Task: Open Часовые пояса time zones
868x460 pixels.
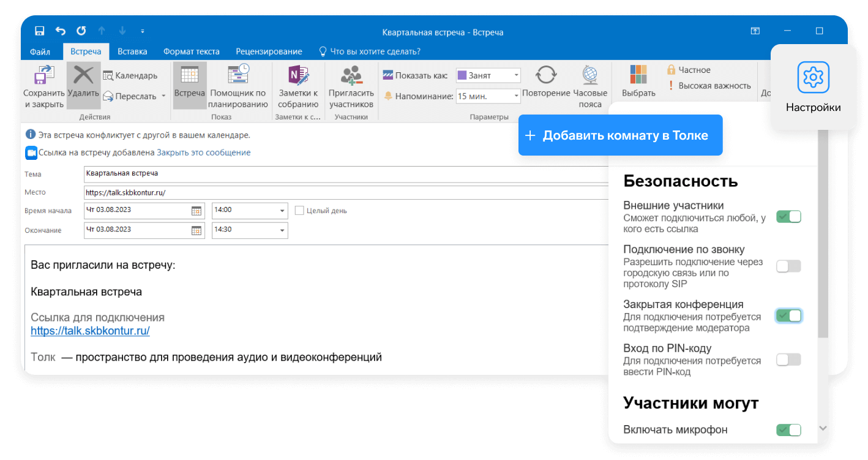Action: click(x=590, y=75)
